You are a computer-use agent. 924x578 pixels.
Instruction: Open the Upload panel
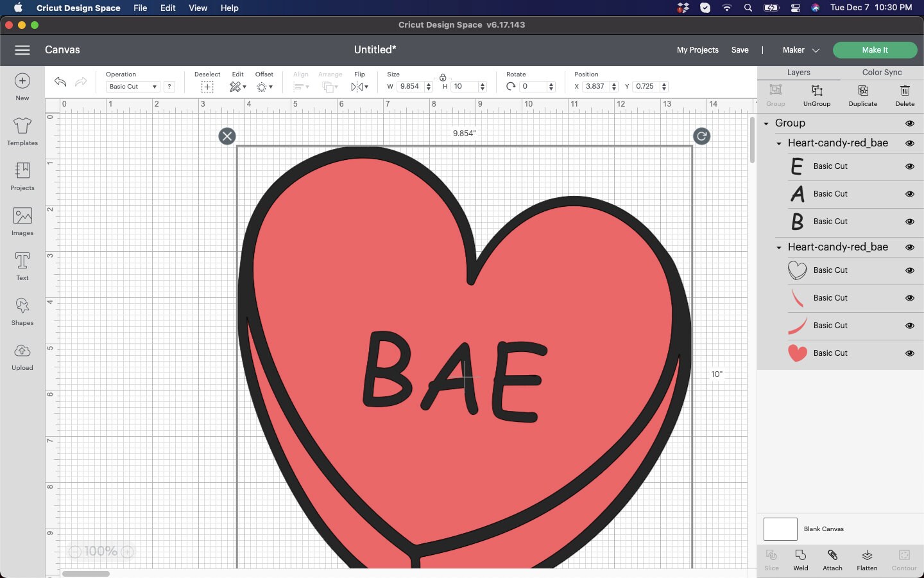click(x=22, y=357)
